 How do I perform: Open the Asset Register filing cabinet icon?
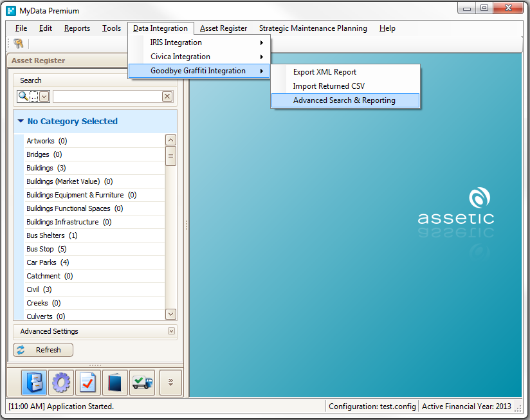coord(34,383)
